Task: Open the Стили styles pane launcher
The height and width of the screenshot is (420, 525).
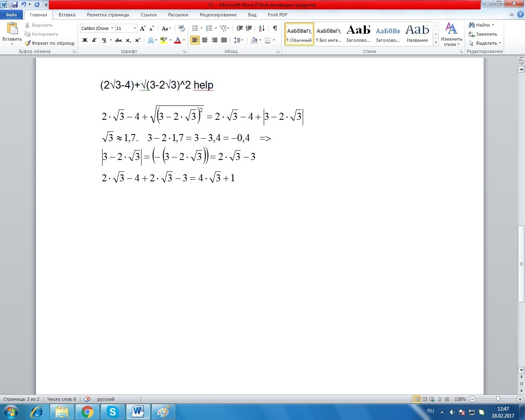Action: [x=461, y=52]
